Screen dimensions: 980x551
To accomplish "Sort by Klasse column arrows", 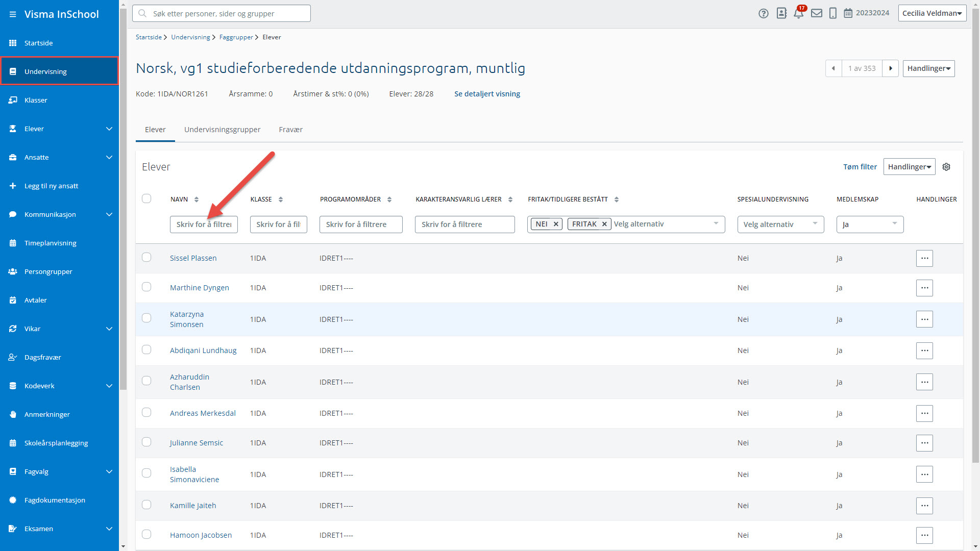I will click(x=281, y=199).
